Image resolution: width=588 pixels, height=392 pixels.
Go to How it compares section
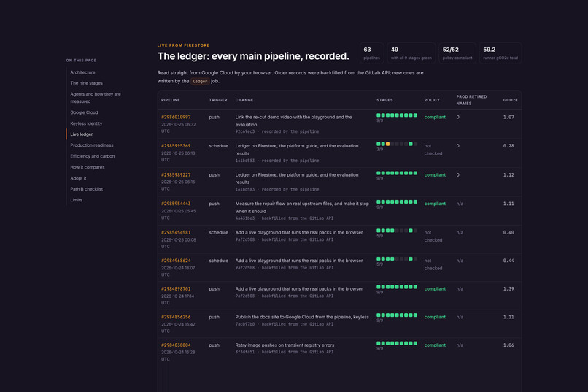point(88,167)
